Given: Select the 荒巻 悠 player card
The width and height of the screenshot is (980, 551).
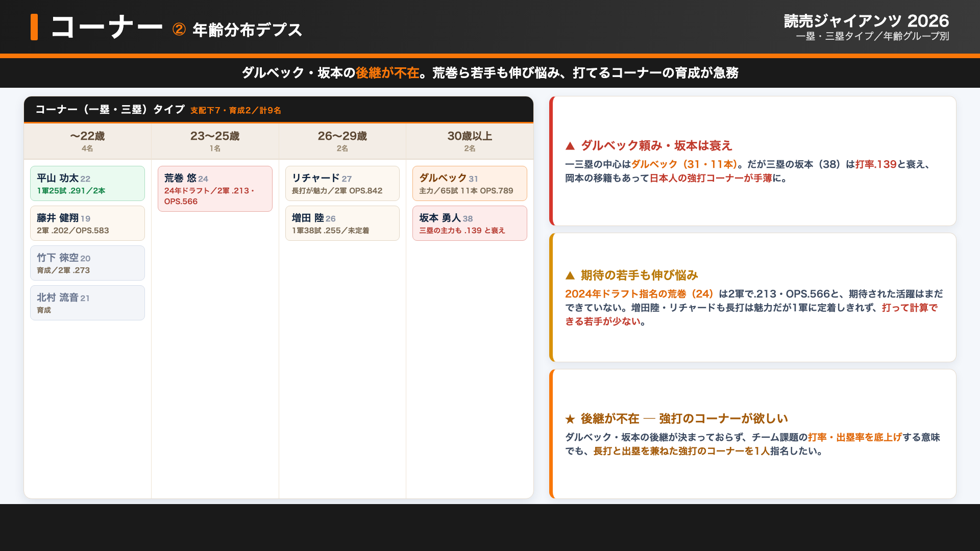Looking at the screenshot, I should pyautogui.click(x=215, y=189).
